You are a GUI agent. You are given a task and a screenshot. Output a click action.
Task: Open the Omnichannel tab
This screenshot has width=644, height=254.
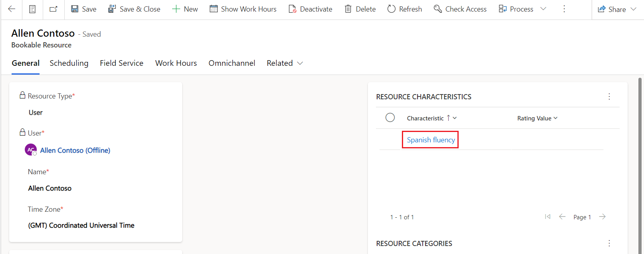pyautogui.click(x=232, y=63)
